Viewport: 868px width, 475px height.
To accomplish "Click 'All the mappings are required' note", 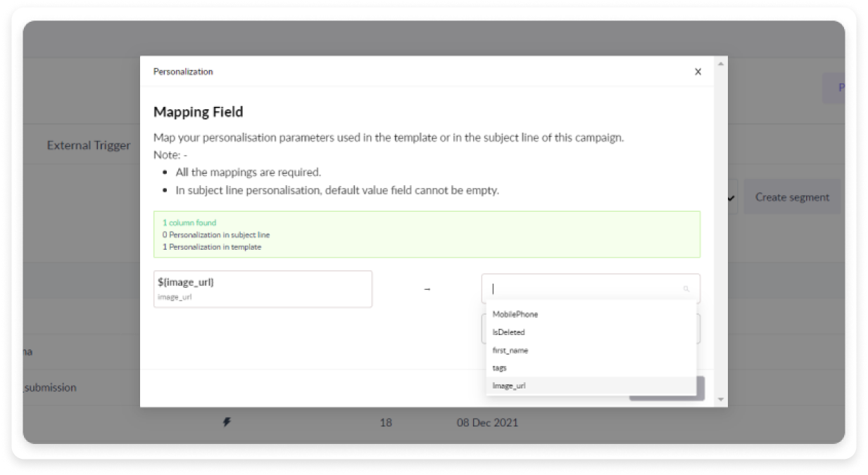I will coord(249,172).
